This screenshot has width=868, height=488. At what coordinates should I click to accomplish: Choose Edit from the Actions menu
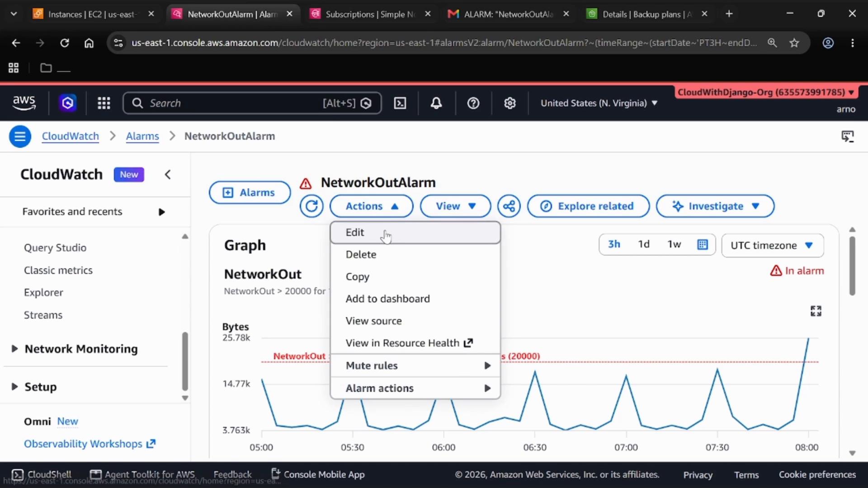click(x=415, y=232)
